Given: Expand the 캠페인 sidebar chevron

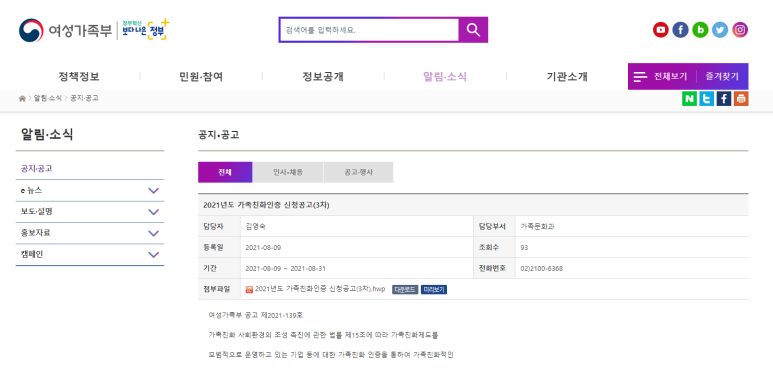Looking at the screenshot, I should pos(154,255).
